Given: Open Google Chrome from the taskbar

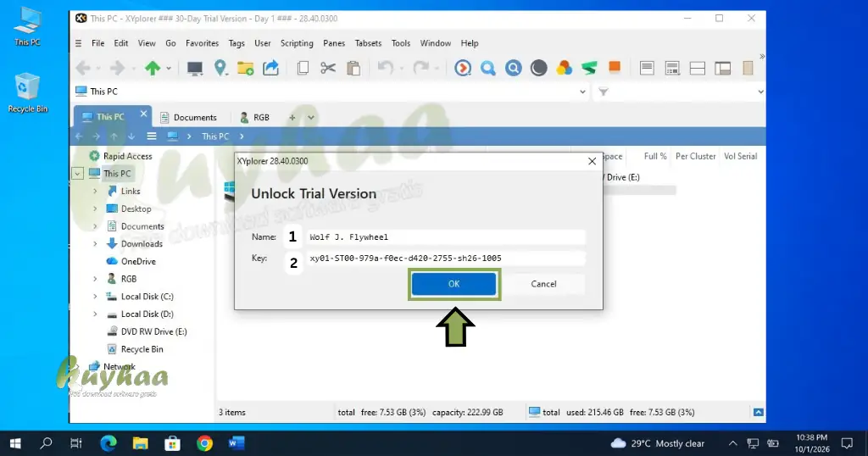Looking at the screenshot, I should click(205, 443).
